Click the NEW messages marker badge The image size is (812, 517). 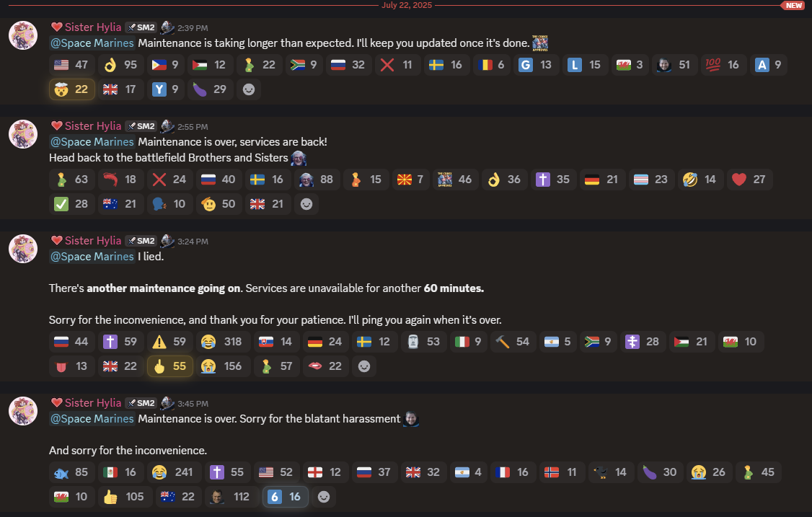[x=793, y=5]
